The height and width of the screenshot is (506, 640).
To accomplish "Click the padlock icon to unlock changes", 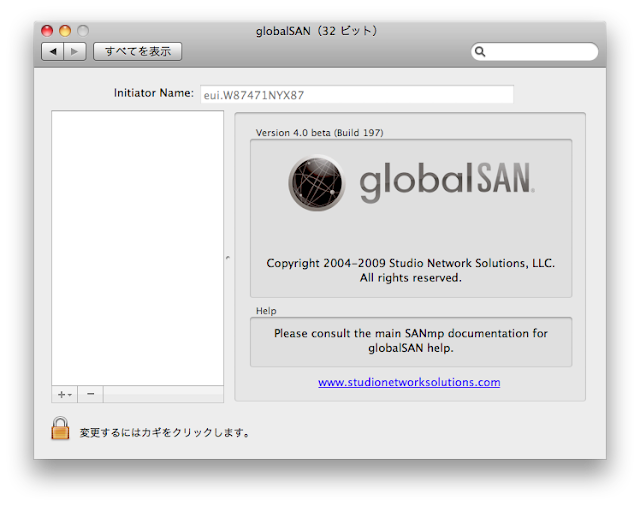I will tap(60, 428).
